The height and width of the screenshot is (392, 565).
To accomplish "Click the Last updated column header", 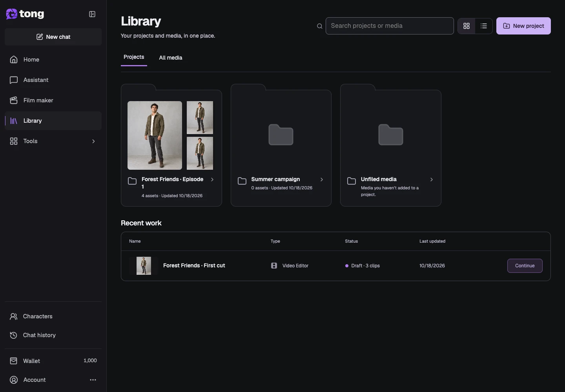I will coord(432,241).
